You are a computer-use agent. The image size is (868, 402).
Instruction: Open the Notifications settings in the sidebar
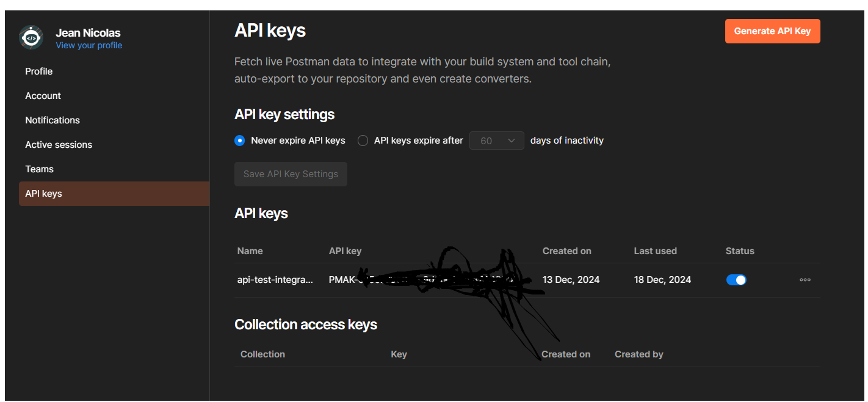click(52, 120)
